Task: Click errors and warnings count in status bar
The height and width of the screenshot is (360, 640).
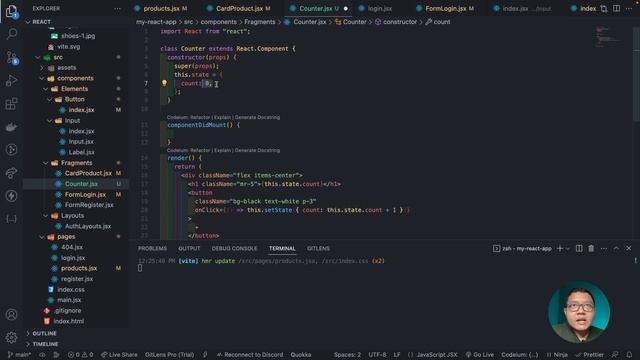Action: pyautogui.click(x=80, y=355)
